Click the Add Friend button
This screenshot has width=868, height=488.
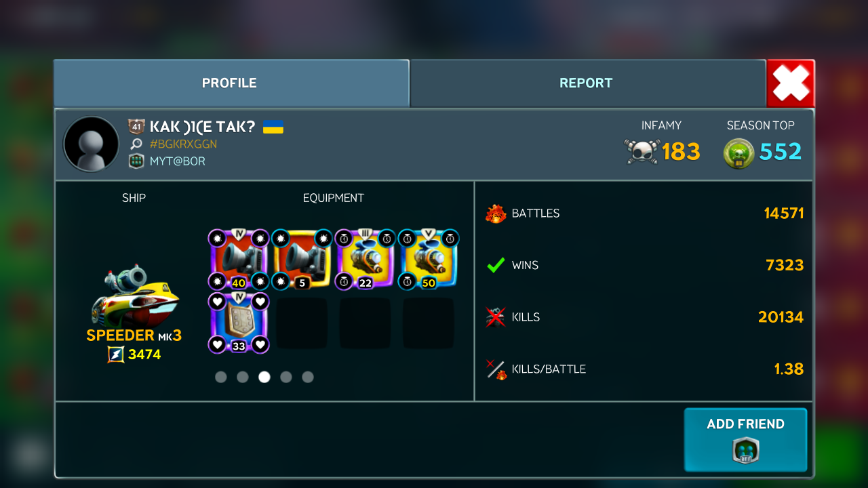tap(745, 439)
